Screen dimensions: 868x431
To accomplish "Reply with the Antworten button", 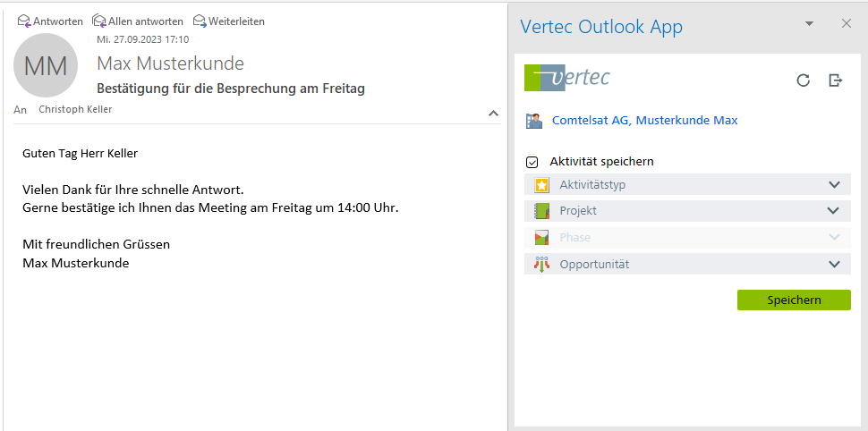I will coord(51,21).
